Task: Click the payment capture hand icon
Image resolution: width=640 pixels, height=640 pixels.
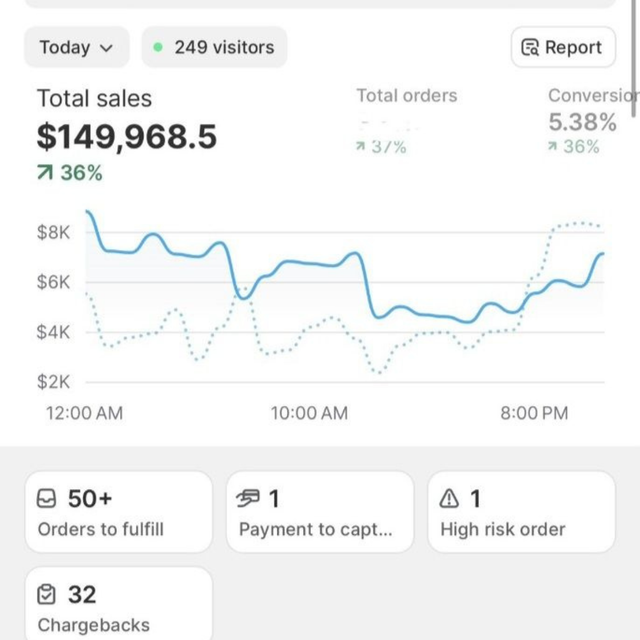Action: tap(249, 498)
